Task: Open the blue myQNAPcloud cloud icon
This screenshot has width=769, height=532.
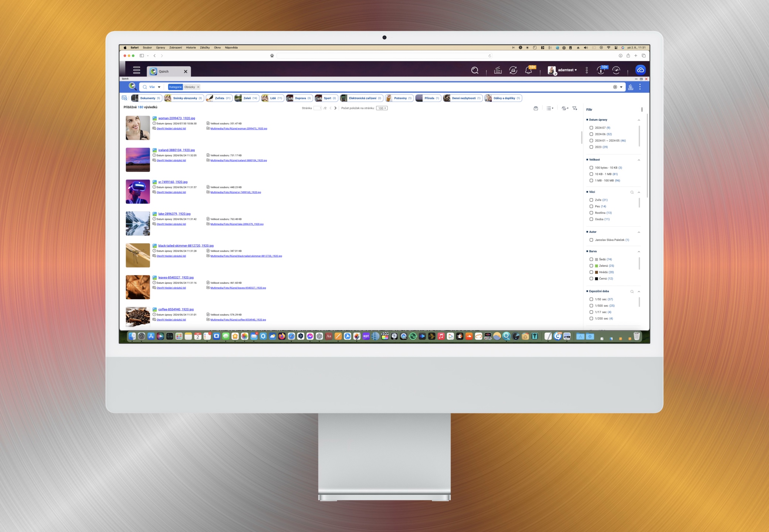Action: [640, 70]
